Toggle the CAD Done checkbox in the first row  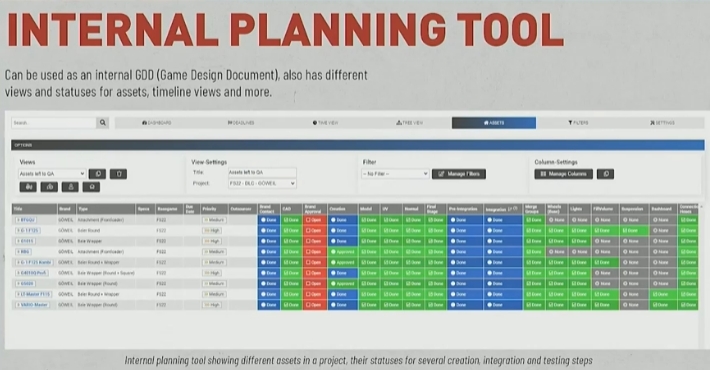pos(292,220)
